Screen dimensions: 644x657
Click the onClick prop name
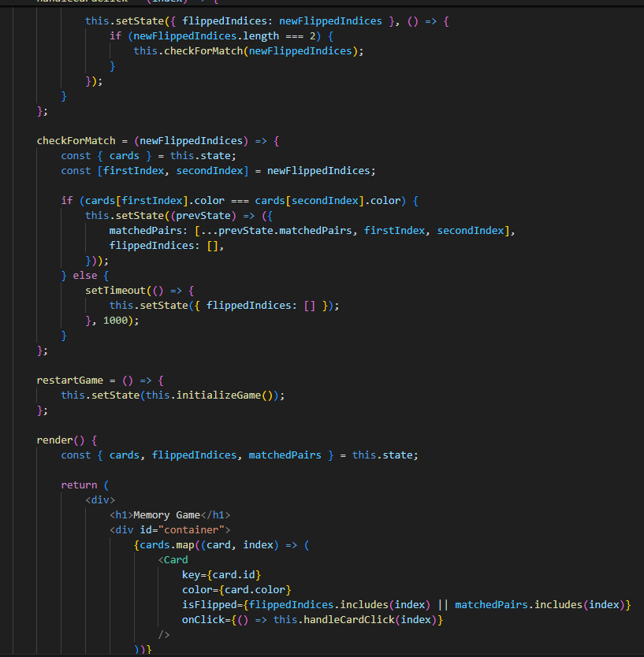tap(203, 620)
